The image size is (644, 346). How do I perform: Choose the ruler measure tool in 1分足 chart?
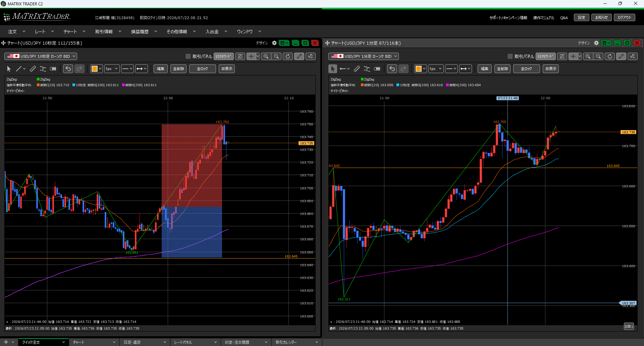click(x=357, y=69)
